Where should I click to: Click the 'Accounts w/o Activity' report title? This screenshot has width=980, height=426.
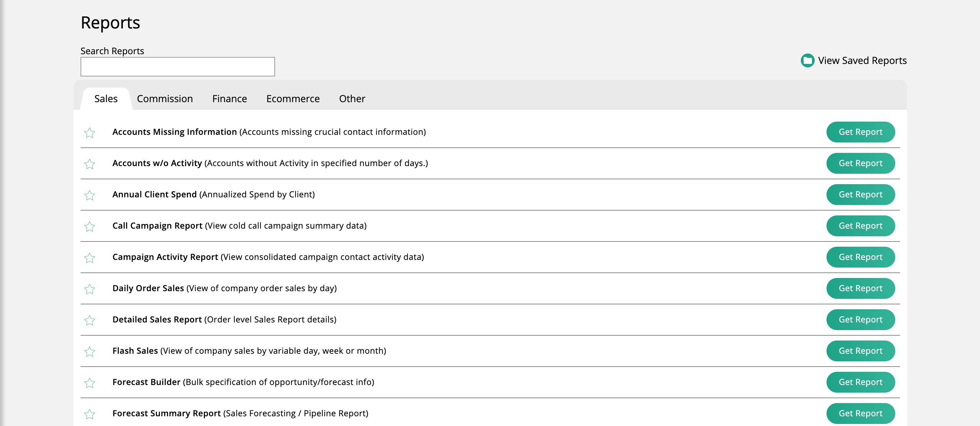coord(157,163)
